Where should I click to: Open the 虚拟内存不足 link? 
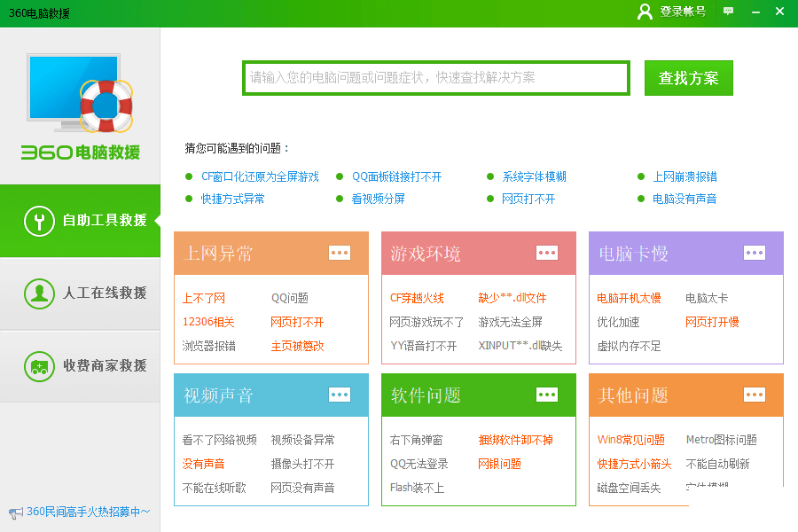[x=629, y=346]
